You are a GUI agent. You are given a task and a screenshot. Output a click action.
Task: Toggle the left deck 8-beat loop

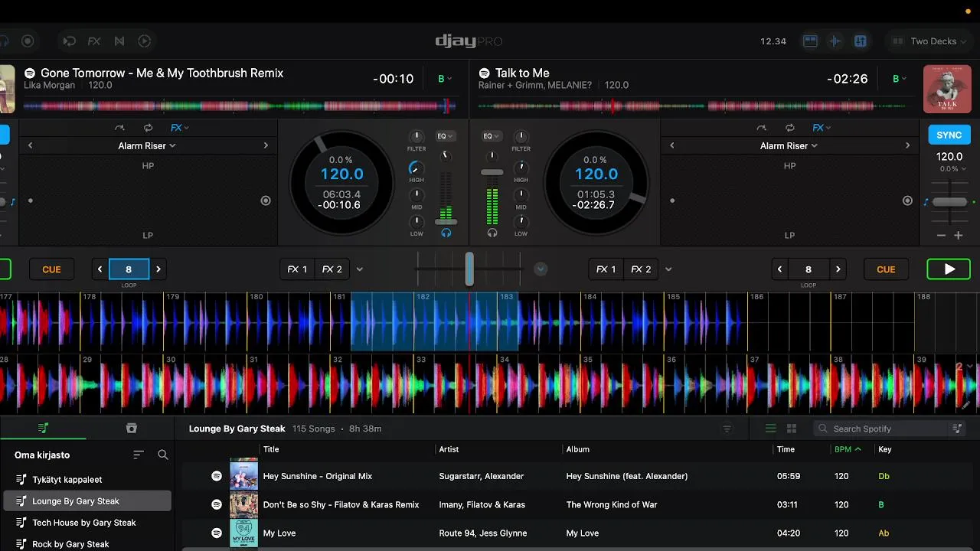(129, 269)
